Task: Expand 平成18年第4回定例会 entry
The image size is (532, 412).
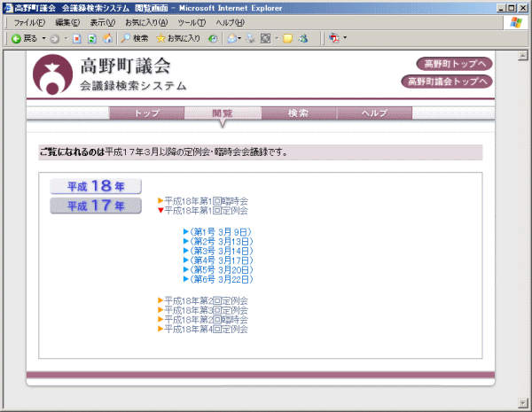Action: 203,329
